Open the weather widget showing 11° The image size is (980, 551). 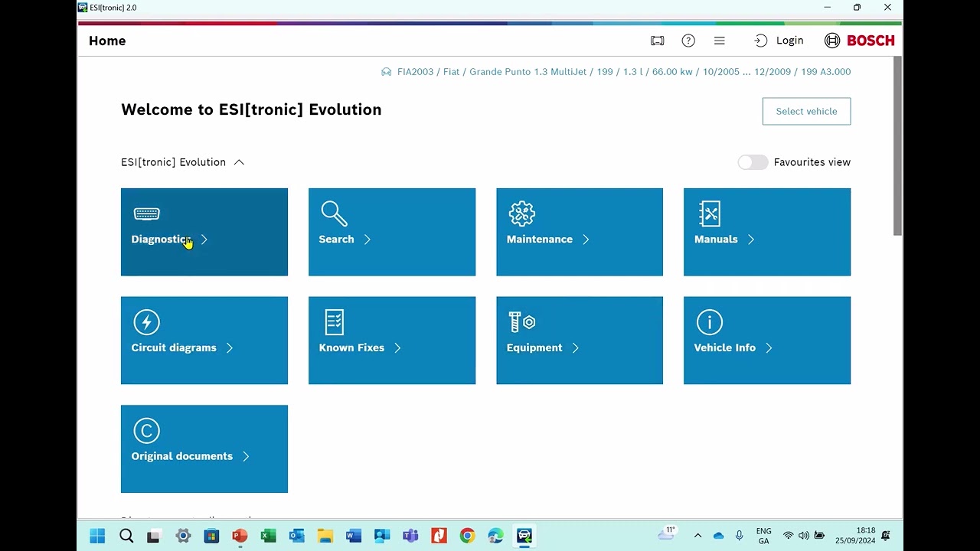[667, 534]
